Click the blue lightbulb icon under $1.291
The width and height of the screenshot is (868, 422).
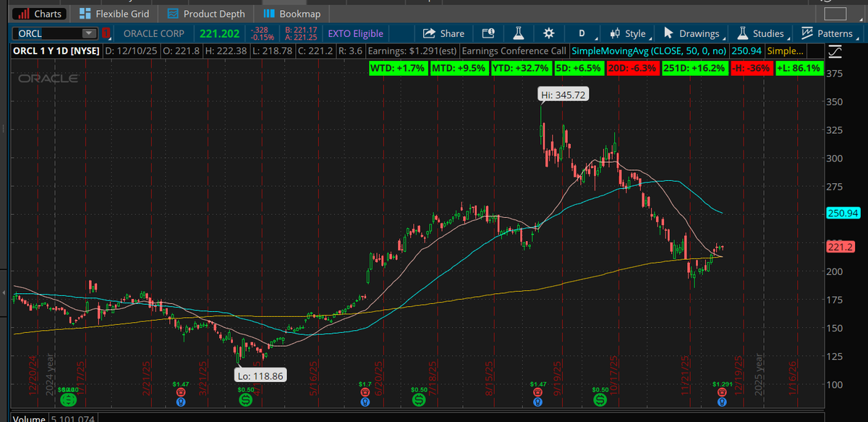(722, 401)
